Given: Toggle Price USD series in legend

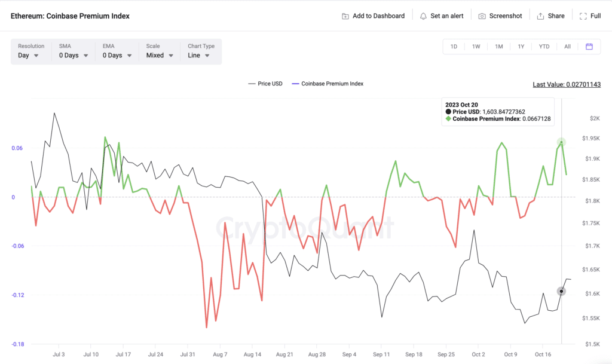Looking at the screenshot, I should tap(265, 84).
